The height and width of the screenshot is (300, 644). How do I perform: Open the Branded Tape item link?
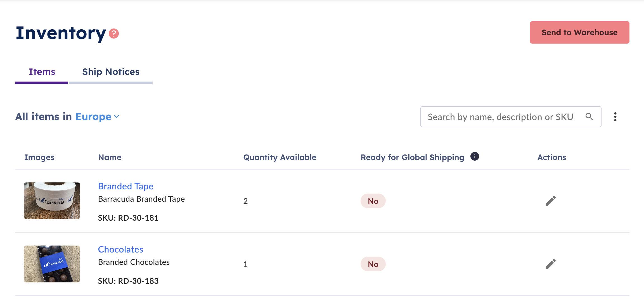pyautogui.click(x=126, y=186)
